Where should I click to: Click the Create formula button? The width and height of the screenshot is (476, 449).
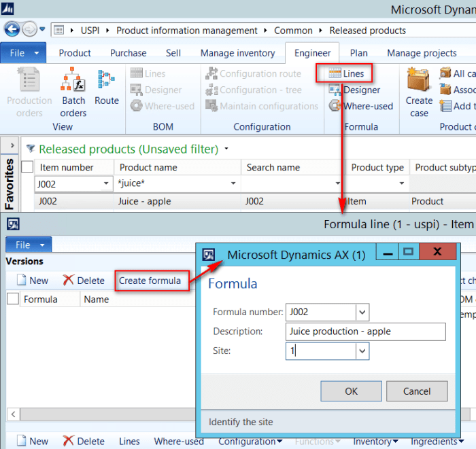[x=150, y=281]
